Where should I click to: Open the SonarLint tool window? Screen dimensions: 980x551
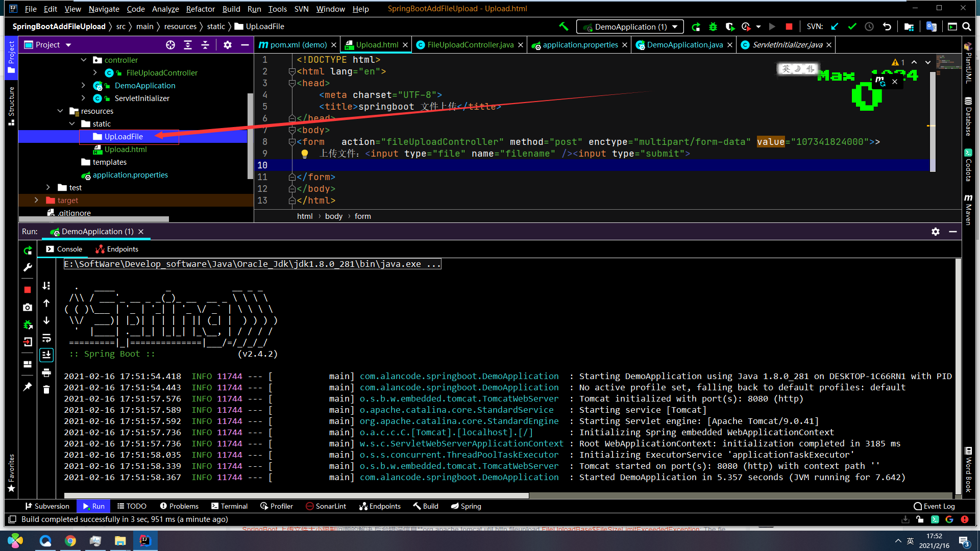click(326, 506)
